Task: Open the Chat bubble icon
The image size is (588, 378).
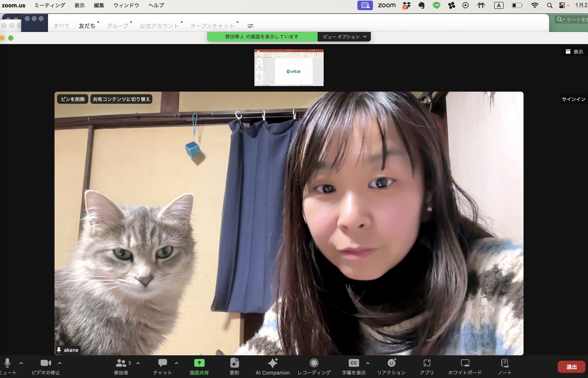Action: click(x=162, y=363)
